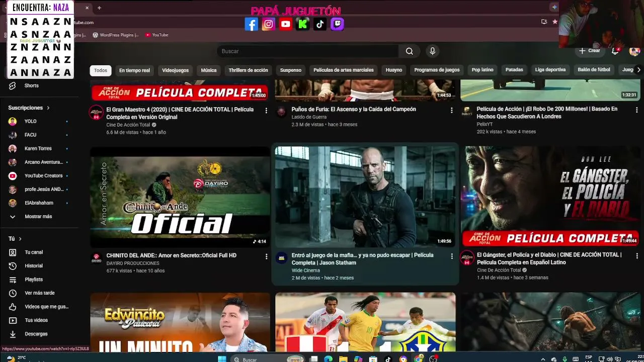Show more category chips with the arrow
The image size is (644, 362).
638,70
